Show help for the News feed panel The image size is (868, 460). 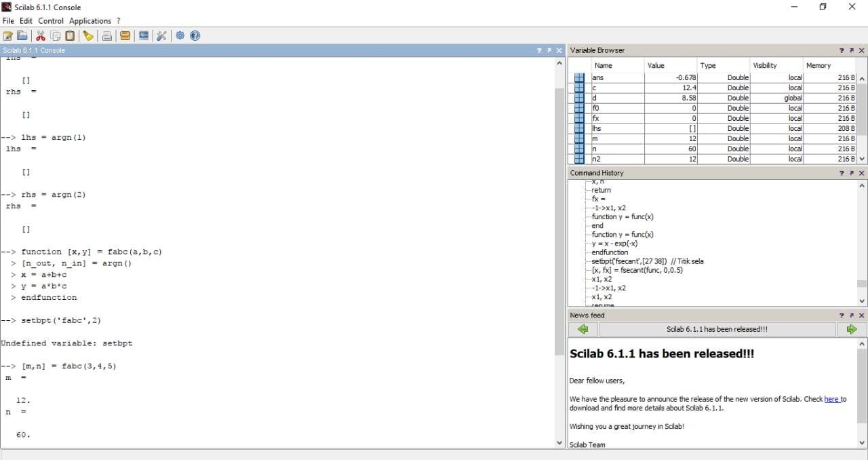(x=842, y=315)
